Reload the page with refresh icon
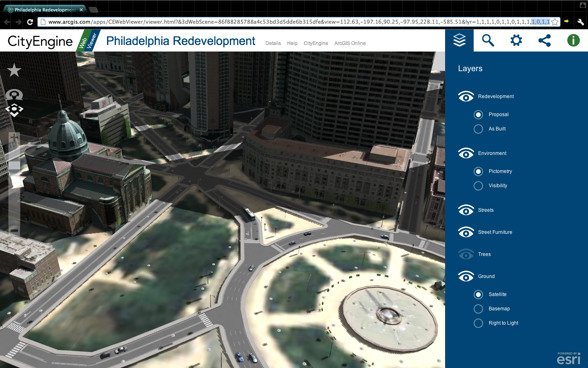This screenshot has width=588, height=368. [x=30, y=22]
